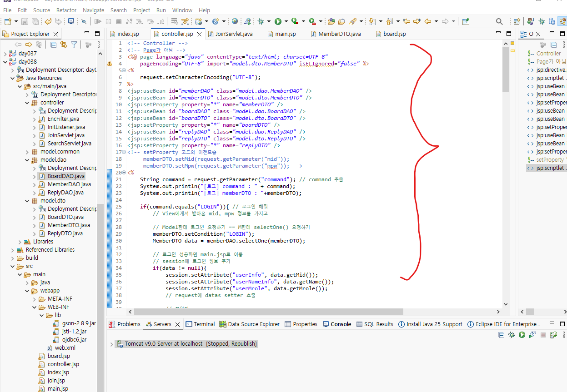Open the Window menu
Image resolution: width=567 pixels, height=392 pixels.
tap(182, 10)
